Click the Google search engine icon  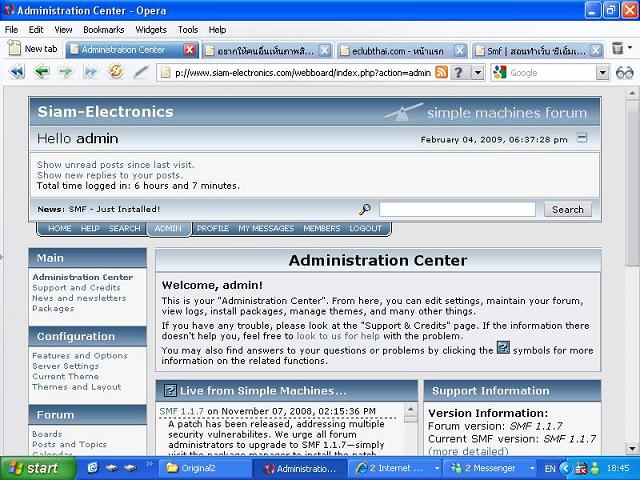tap(500, 73)
